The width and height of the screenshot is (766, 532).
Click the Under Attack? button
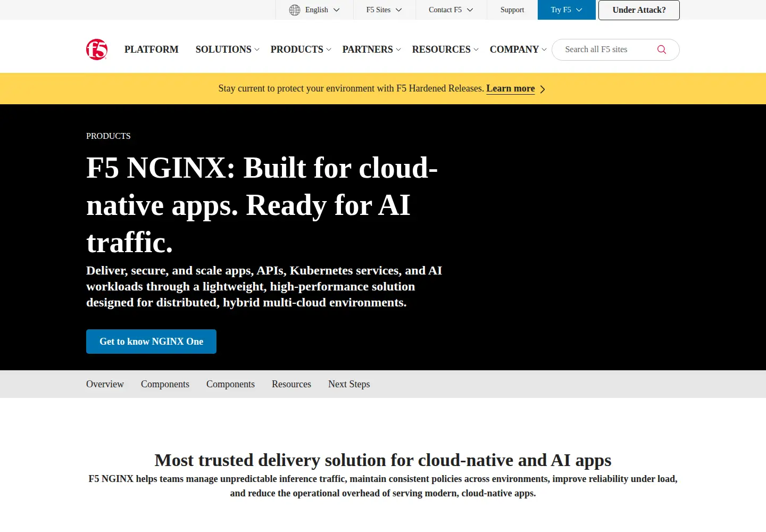[639, 10]
